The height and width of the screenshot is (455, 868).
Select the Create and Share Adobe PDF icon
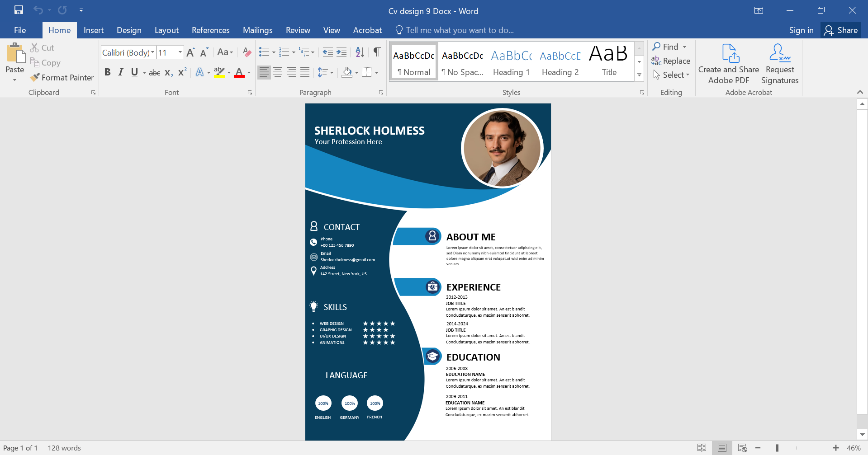pos(728,62)
